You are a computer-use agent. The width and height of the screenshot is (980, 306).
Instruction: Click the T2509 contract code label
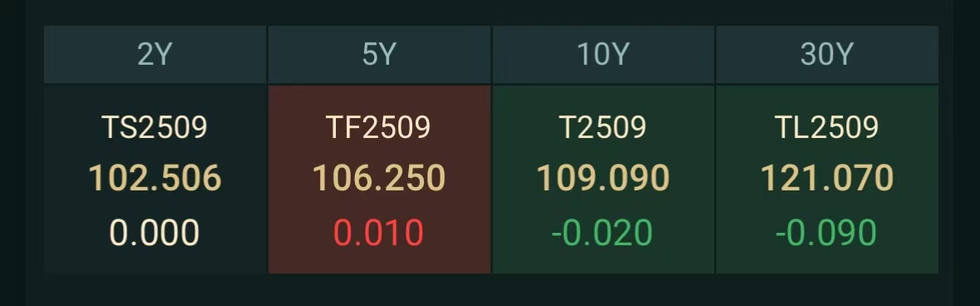(x=603, y=128)
